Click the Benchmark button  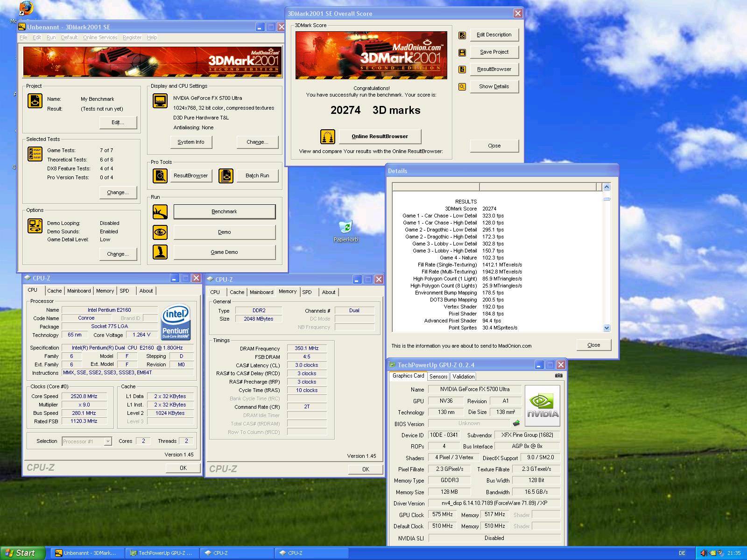click(x=224, y=212)
